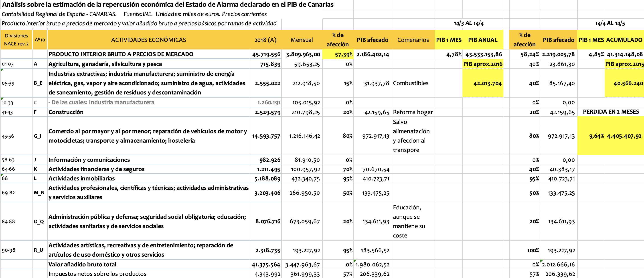This screenshot has height=278, width=644.
Task: Select the 'Valor añadido bruto total' cell
Action: 82,264
